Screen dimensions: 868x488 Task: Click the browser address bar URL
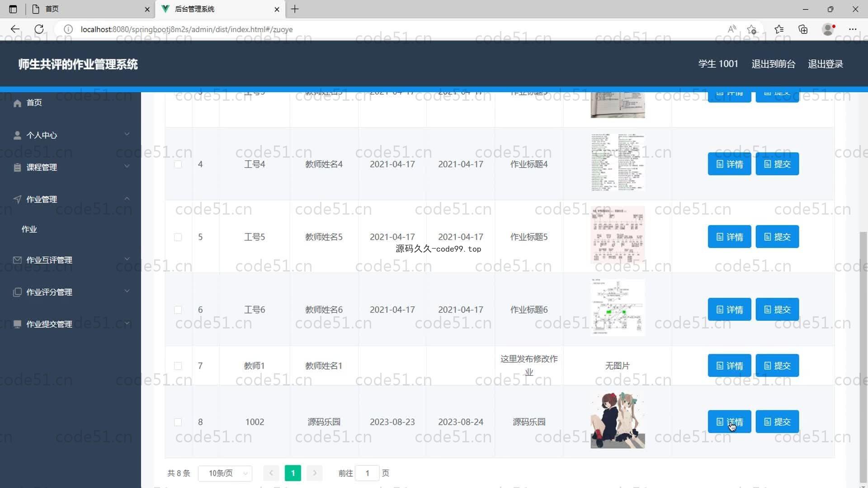187,29
